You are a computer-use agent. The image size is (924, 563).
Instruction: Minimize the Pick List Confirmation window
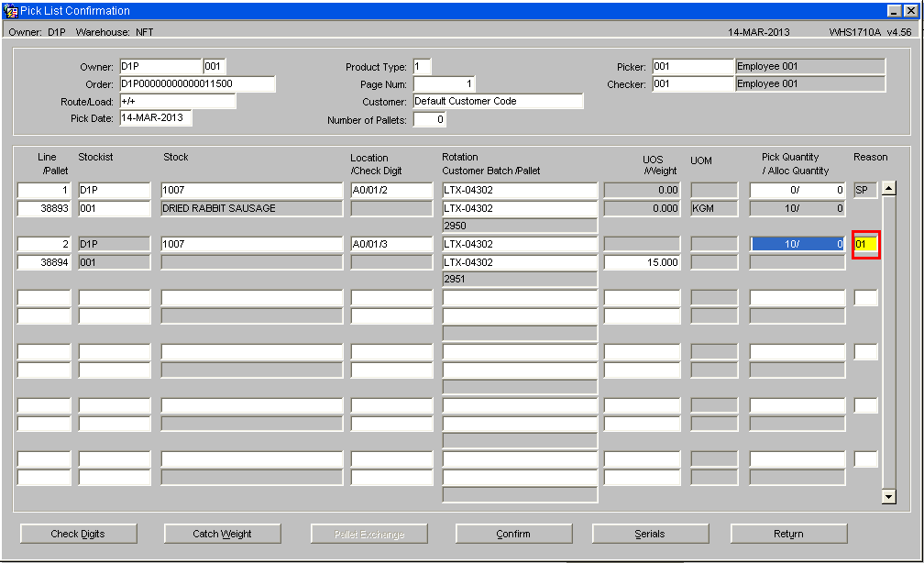894,11
